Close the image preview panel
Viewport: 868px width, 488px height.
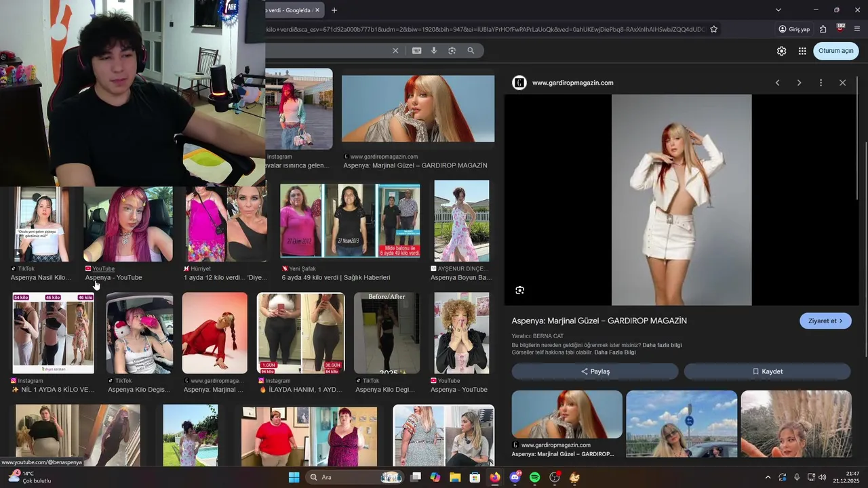point(842,83)
